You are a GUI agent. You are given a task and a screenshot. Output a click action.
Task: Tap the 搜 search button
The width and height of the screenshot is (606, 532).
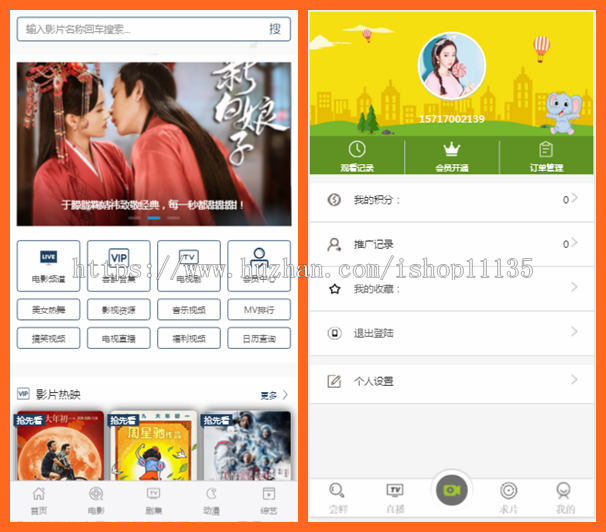(x=275, y=29)
